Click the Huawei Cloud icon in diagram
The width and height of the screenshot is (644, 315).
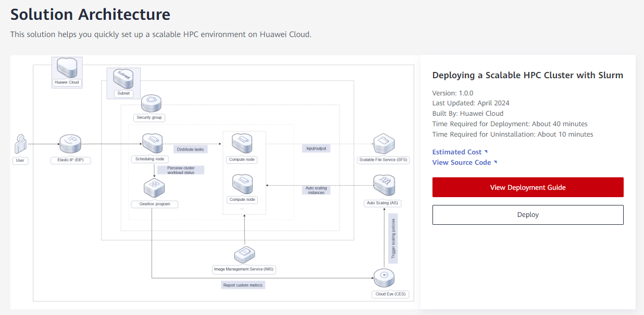[67, 67]
